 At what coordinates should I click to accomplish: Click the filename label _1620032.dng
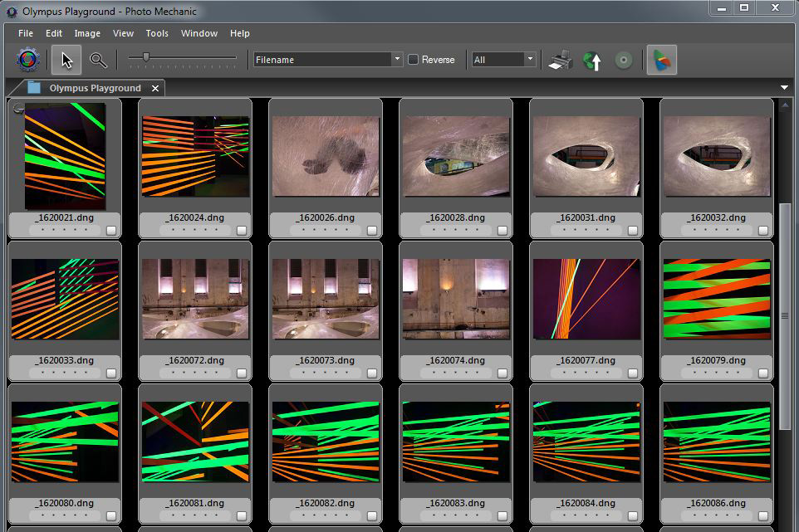point(717,217)
